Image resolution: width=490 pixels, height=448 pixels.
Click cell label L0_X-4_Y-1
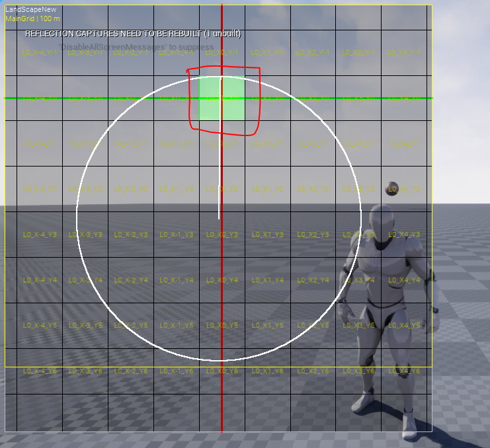pyautogui.click(x=40, y=52)
